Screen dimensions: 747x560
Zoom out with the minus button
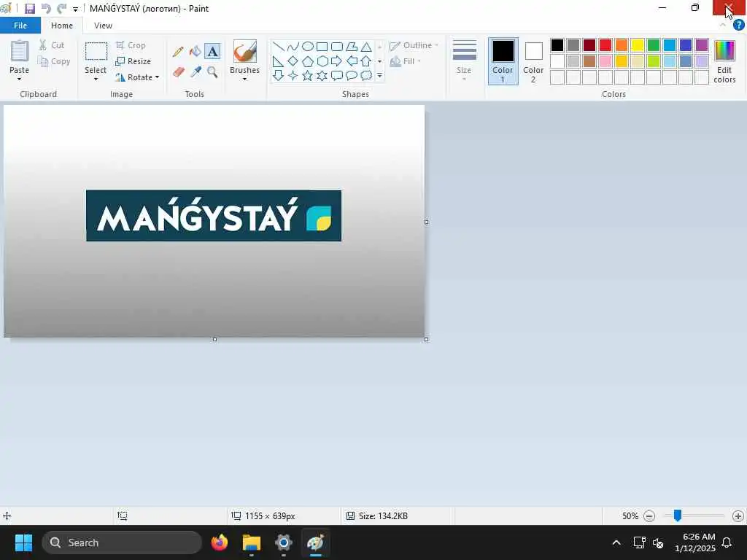[649, 516]
